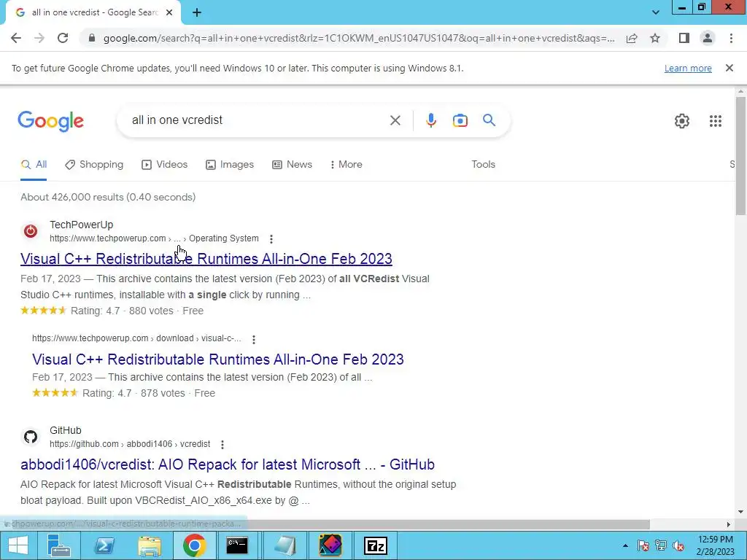The image size is (747, 560).
Task: Open Server Manager from the taskbar
Action: 60,545
